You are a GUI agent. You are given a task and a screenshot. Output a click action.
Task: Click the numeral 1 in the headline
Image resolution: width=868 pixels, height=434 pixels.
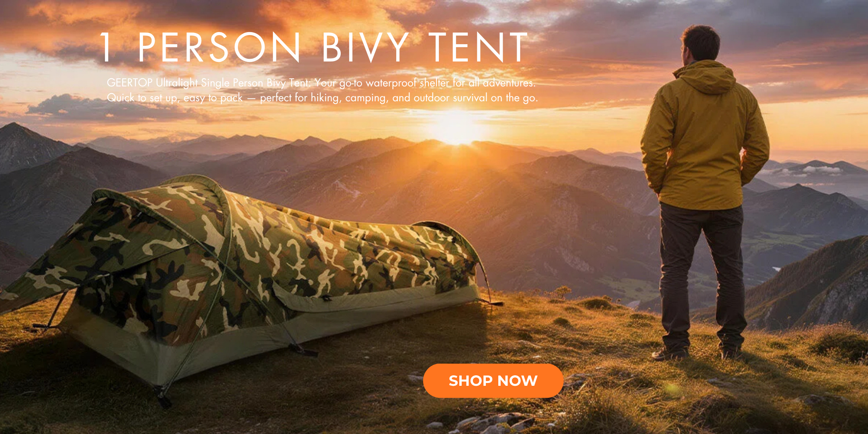(x=106, y=47)
